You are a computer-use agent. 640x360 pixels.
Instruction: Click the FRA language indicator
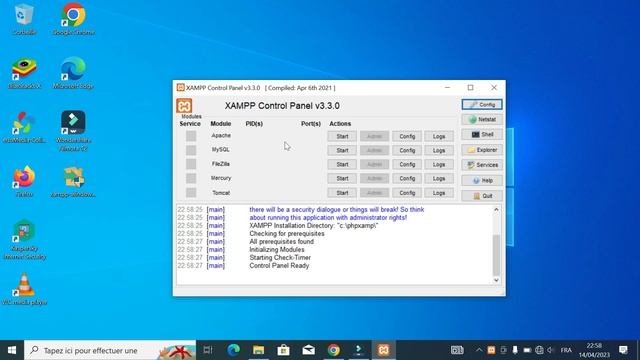tap(566, 350)
